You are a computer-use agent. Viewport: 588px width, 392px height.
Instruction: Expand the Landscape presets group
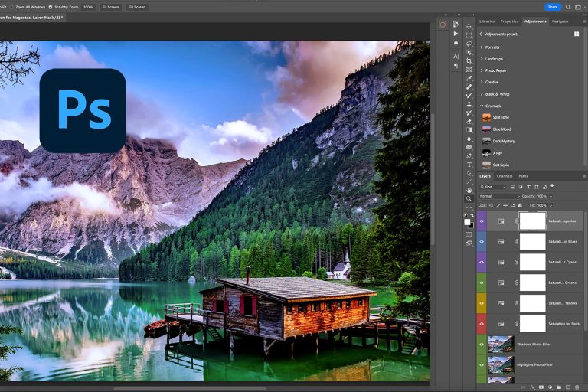click(x=482, y=59)
